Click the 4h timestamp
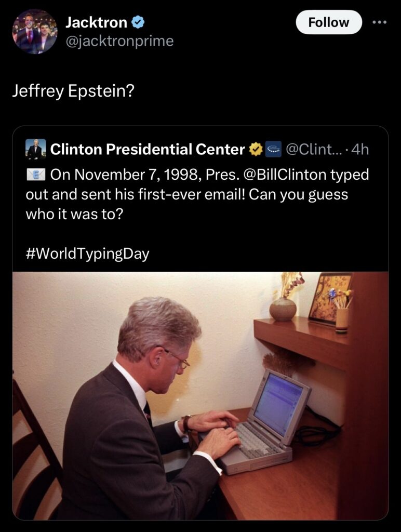401x532 pixels. [360, 150]
